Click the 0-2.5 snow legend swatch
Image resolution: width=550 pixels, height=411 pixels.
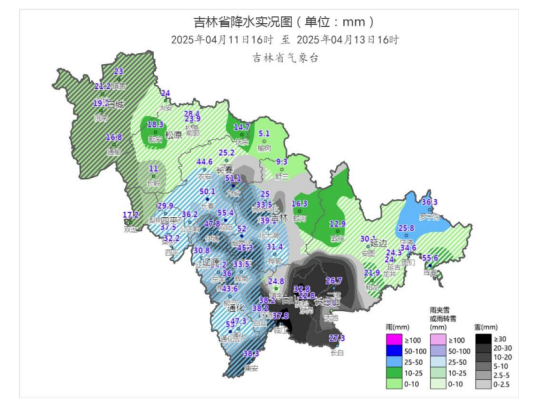(x=483, y=384)
